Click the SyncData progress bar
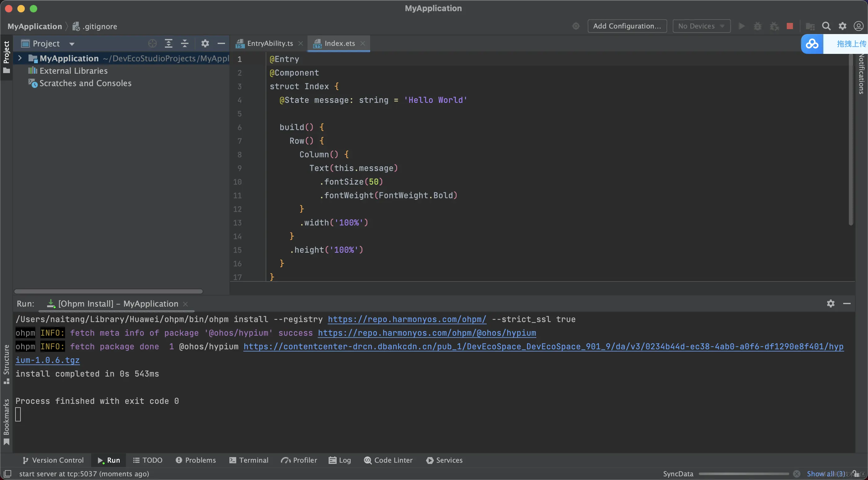The width and height of the screenshot is (868, 480). (743, 474)
